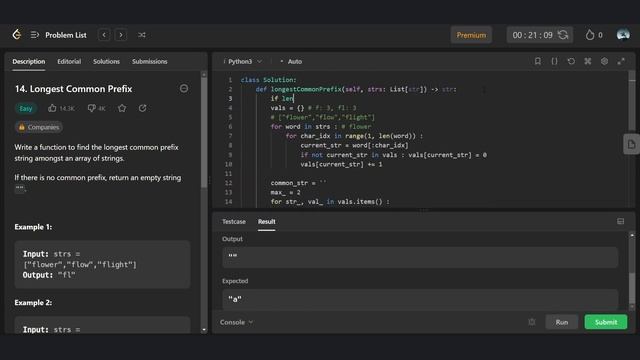Click line 13 'max_ = 2' code

pyautogui.click(x=285, y=192)
